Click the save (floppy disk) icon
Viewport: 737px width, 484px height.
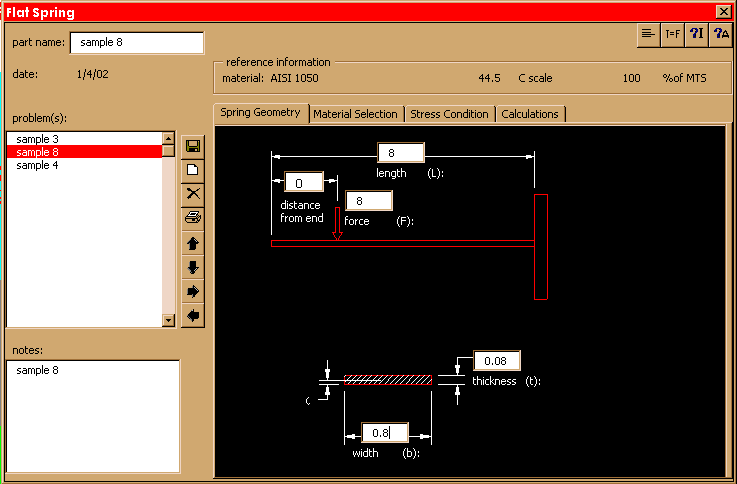coord(193,146)
